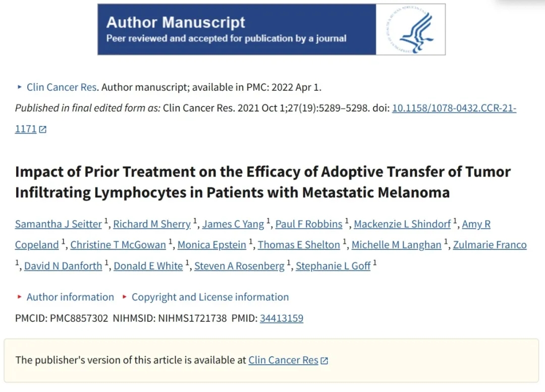Click Zulmarie Franco author link

click(489, 245)
